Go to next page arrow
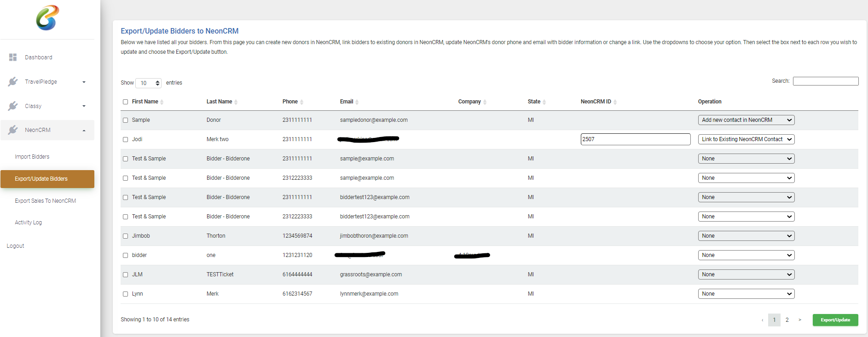The width and height of the screenshot is (868, 337). click(800, 320)
